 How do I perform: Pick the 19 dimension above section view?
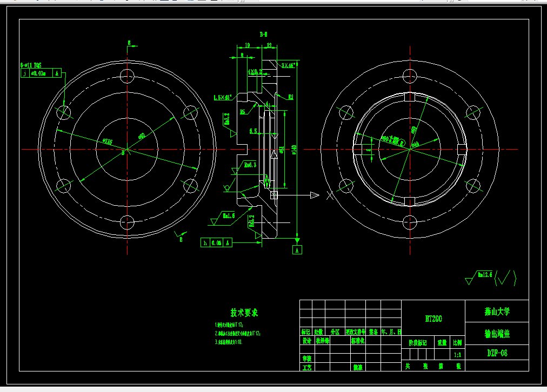[248, 45]
